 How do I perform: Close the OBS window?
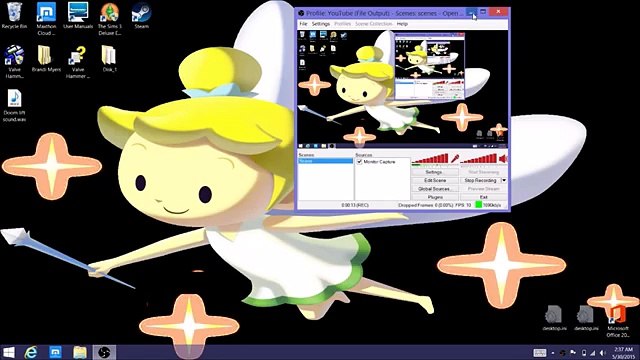(x=498, y=12)
